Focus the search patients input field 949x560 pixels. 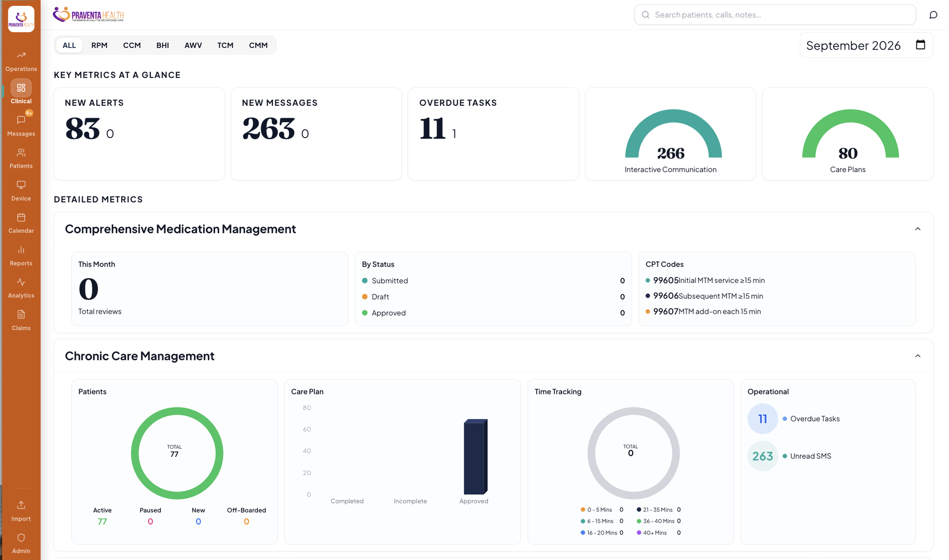point(775,15)
